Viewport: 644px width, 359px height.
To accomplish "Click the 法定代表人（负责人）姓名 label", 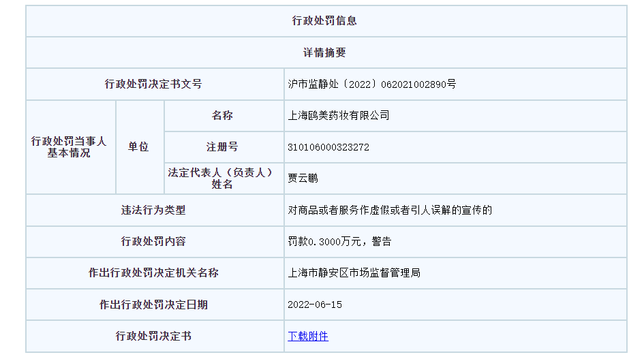I will pos(222,178).
